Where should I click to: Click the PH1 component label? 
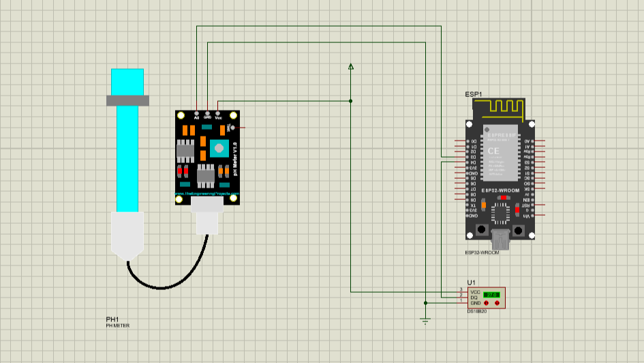[112, 319]
